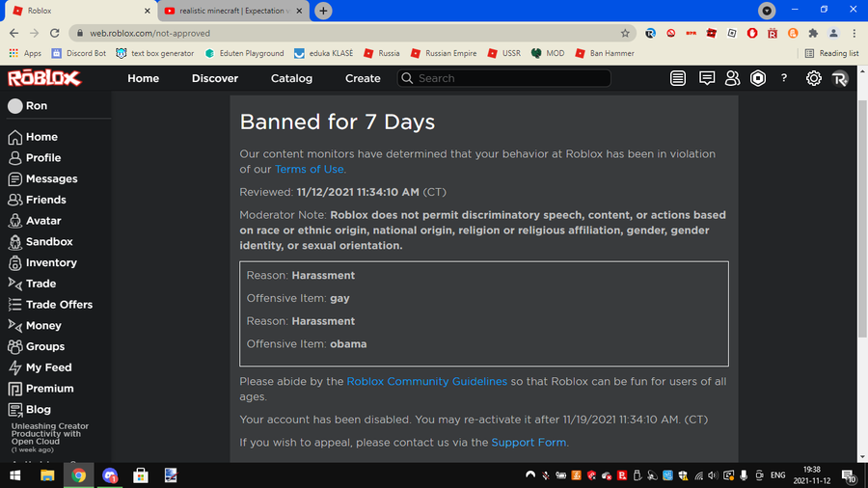Viewport: 868px width, 488px height.
Task: Open Eduten Playground bookmark
Action: pyautogui.click(x=244, y=53)
